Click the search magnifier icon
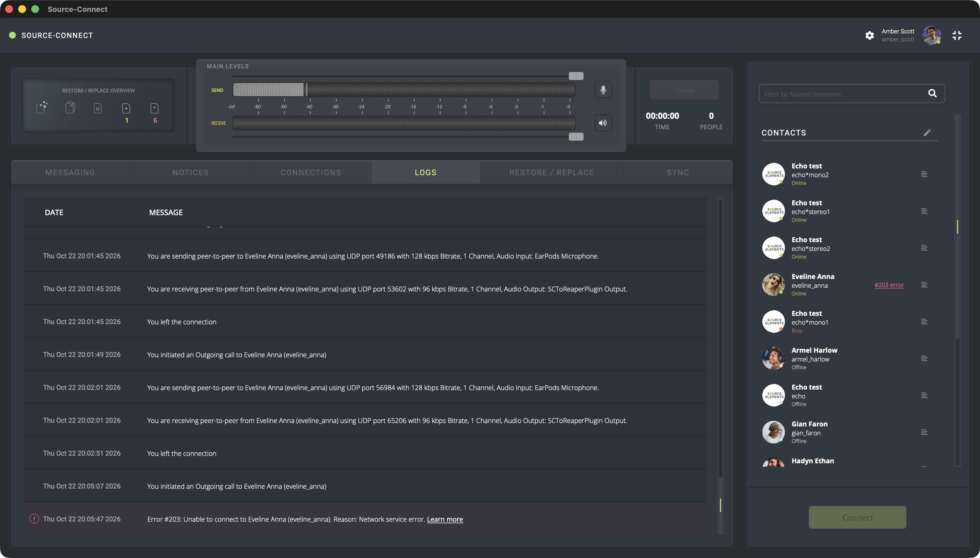This screenshot has width=980, height=558. click(x=932, y=94)
